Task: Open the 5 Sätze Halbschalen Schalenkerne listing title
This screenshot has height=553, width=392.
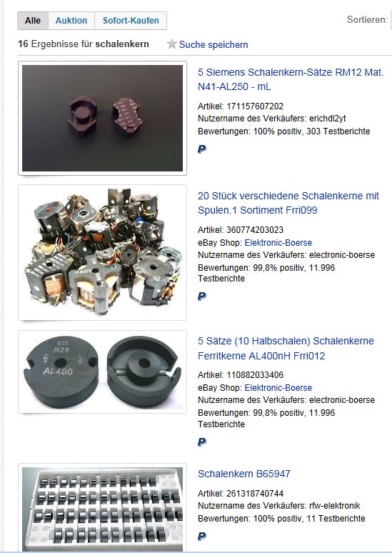Action: click(x=286, y=348)
